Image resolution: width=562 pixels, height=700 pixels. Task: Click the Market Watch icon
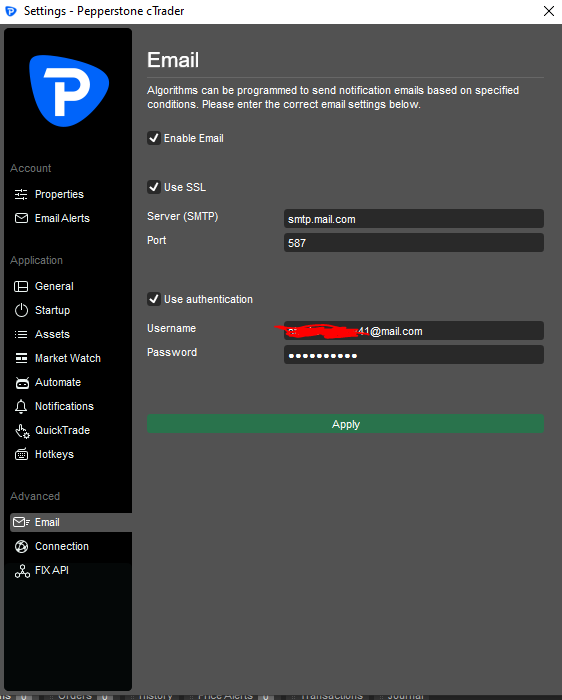click(x=21, y=358)
